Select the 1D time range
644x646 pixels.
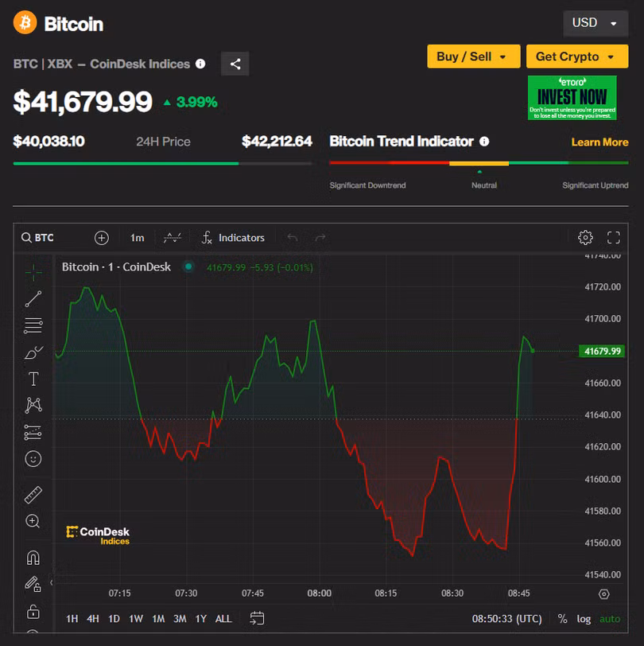114,618
